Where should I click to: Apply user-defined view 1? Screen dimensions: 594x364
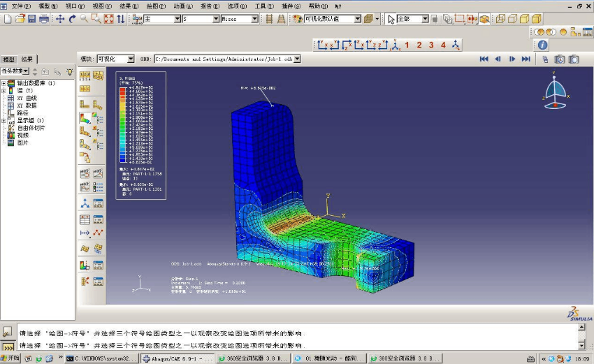(407, 45)
